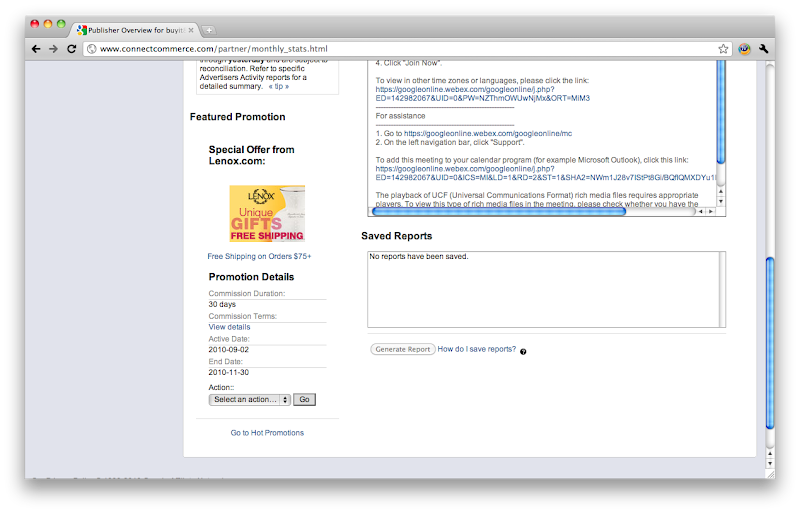Click the main page vertical scrollbar thumb

tap(770, 343)
